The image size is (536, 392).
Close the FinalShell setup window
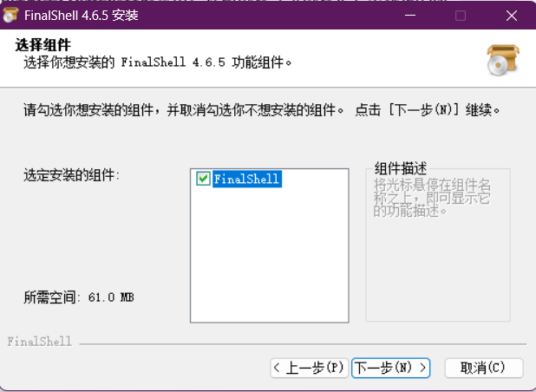(x=510, y=16)
